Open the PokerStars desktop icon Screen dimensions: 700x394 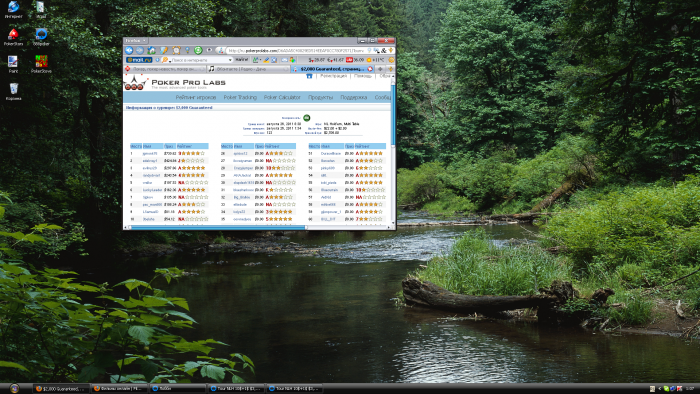coord(13,37)
